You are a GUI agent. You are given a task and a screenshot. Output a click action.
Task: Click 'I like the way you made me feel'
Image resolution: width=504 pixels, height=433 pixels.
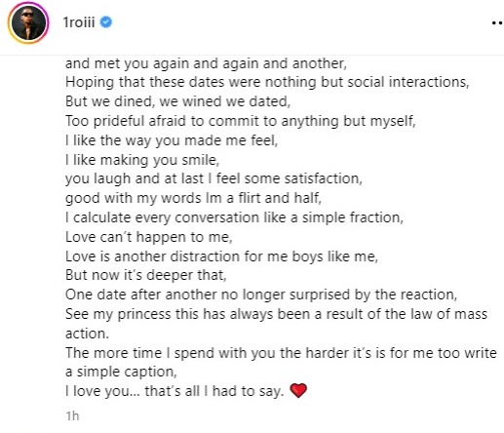click(172, 140)
